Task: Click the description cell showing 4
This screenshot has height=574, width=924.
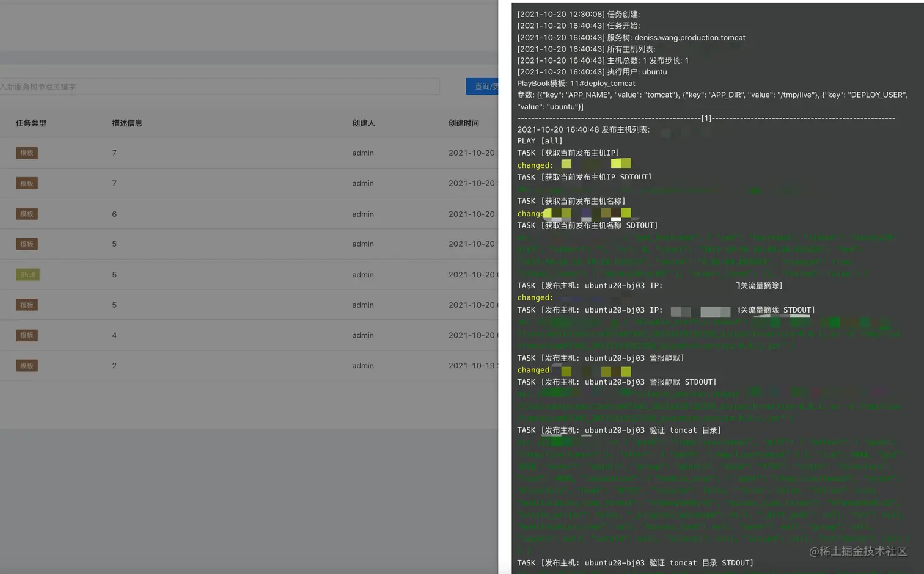Action: pos(114,335)
